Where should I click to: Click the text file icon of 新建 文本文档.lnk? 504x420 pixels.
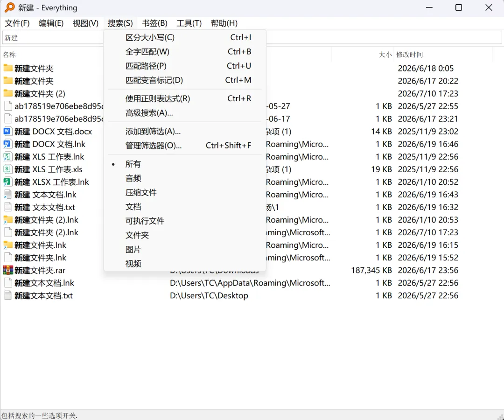8,195
